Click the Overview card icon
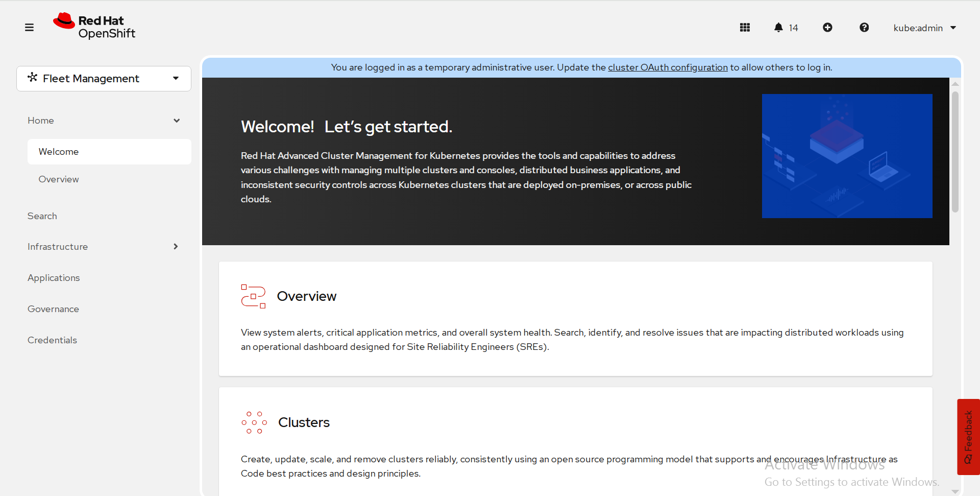 point(253,296)
